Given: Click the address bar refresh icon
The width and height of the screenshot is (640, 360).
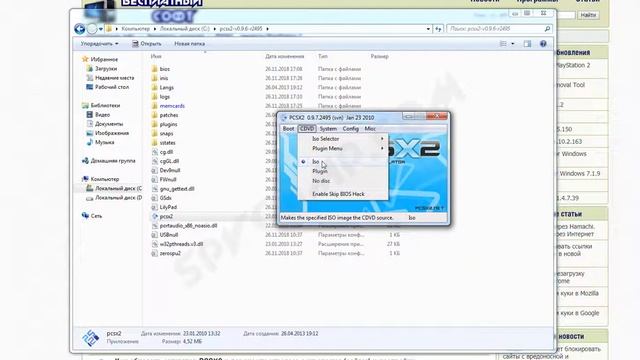Looking at the screenshot, I should pos(438,29).
